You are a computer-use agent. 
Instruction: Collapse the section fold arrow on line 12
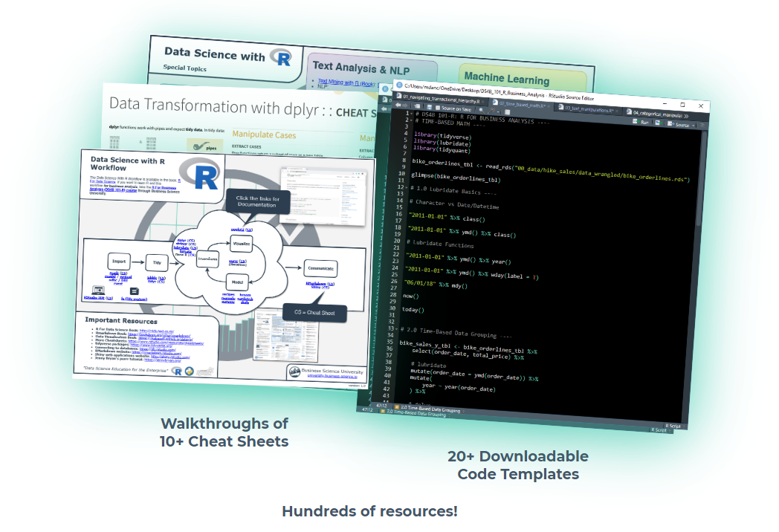pyautogui.click(x=406, y=188)
